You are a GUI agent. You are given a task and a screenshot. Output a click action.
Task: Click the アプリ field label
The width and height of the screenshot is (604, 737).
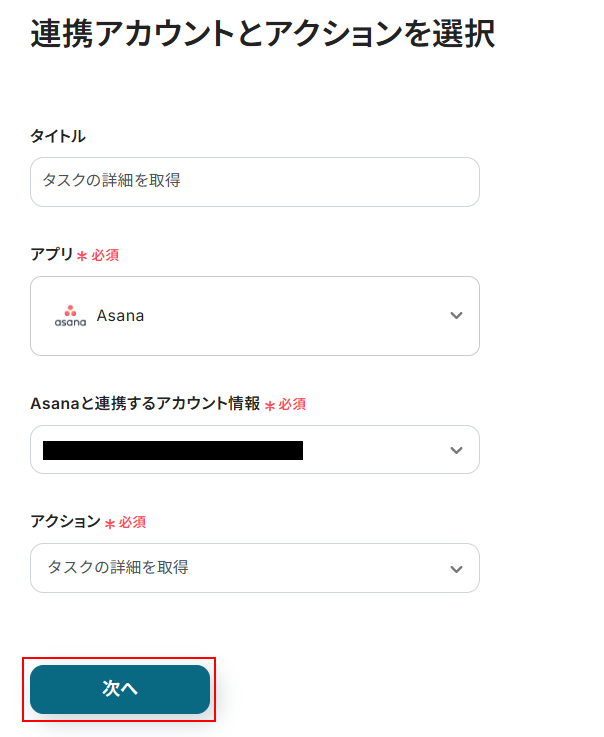(x=52, y=254)
